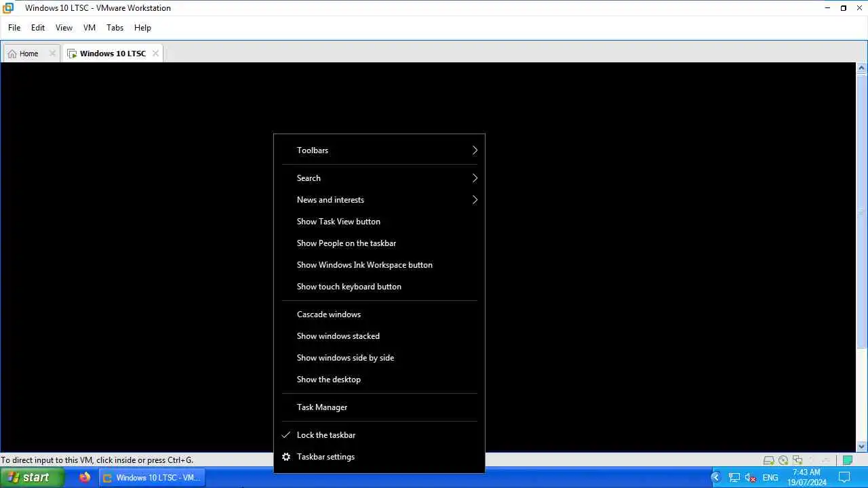Close the Windows 10 LTSC tab
The width and height of the screenshot is (868, 488).
pyautogui.click(x=155, y=54)
